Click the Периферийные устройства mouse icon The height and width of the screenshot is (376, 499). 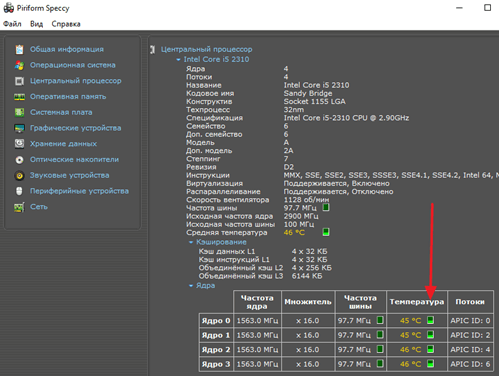tap(19, 191)
